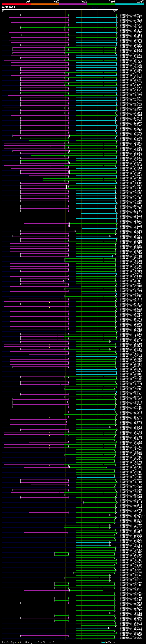Open hit UniRef100_Q42958
146x644 pixels.
[x=131, y=48]
